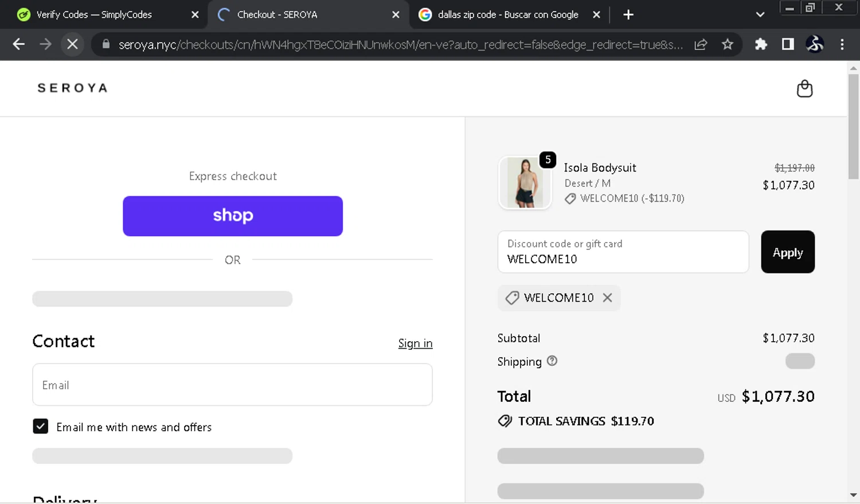
Task: Close the Verify Codes SimplyCodes tab
Action: point(195,15)
